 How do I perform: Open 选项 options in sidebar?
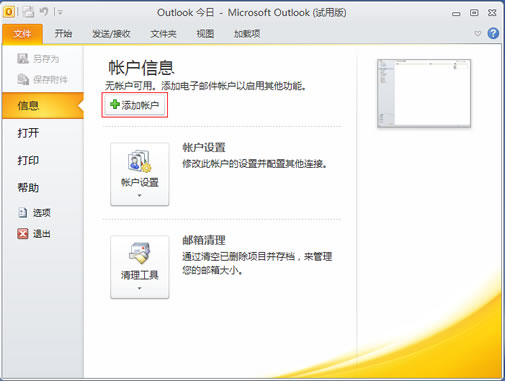click(34, 213)
